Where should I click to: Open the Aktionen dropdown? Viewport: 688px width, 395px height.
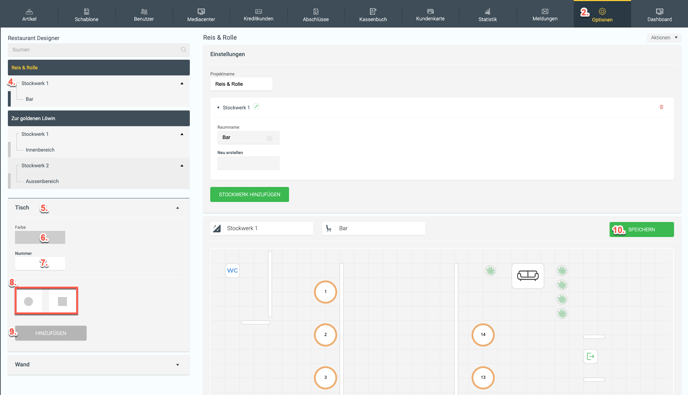[x=664, y=38]
